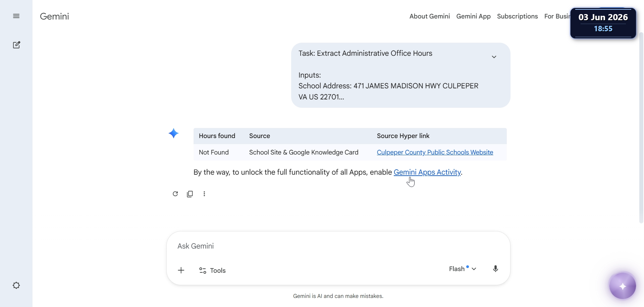Open the Gemini Apps Activity link
The width and height of the screenshot is (644, 307).
coord(427,172)
